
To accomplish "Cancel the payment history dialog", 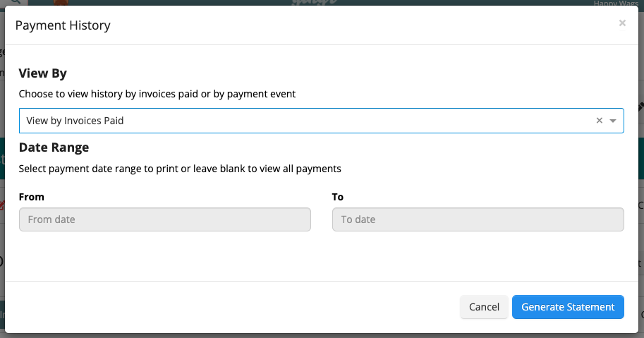I will (484, 307).
